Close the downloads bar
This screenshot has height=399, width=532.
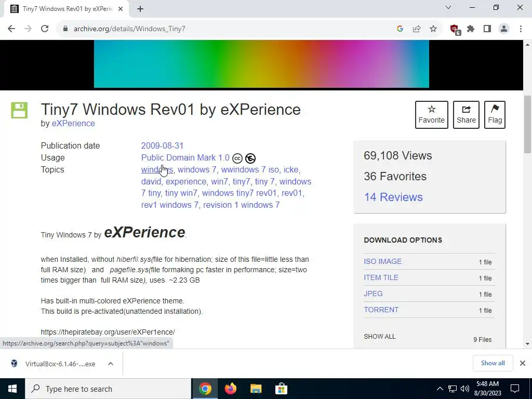[x=523, y=363]
